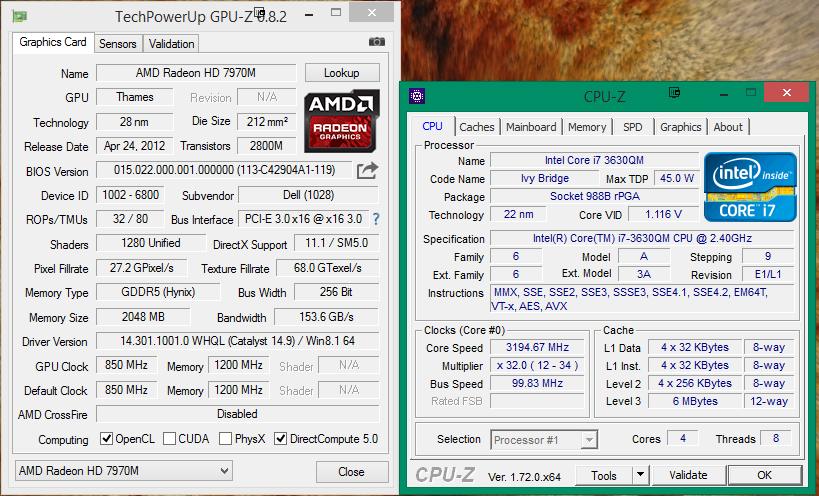
Task: Click the CPU-Z title bar app icon
Action: point(417,96)
